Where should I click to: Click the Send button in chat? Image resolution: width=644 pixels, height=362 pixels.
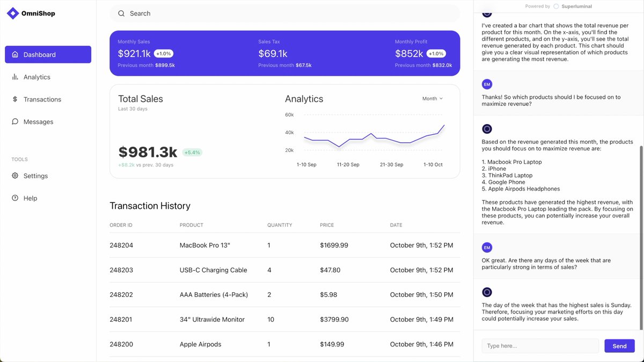(x=619, y=346)
